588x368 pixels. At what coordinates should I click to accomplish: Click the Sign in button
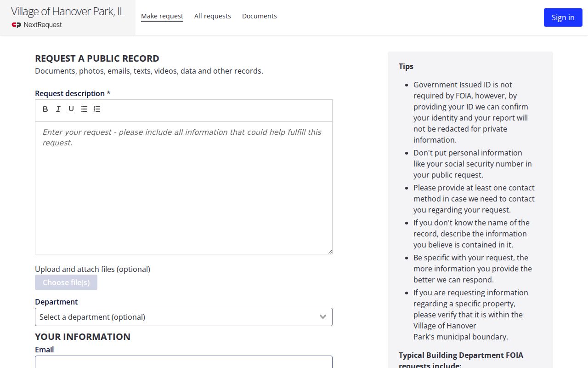click(563, 17)
